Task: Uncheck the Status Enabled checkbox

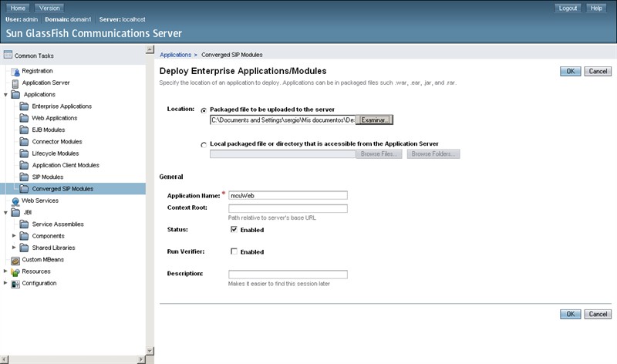Action: (234, 229)
